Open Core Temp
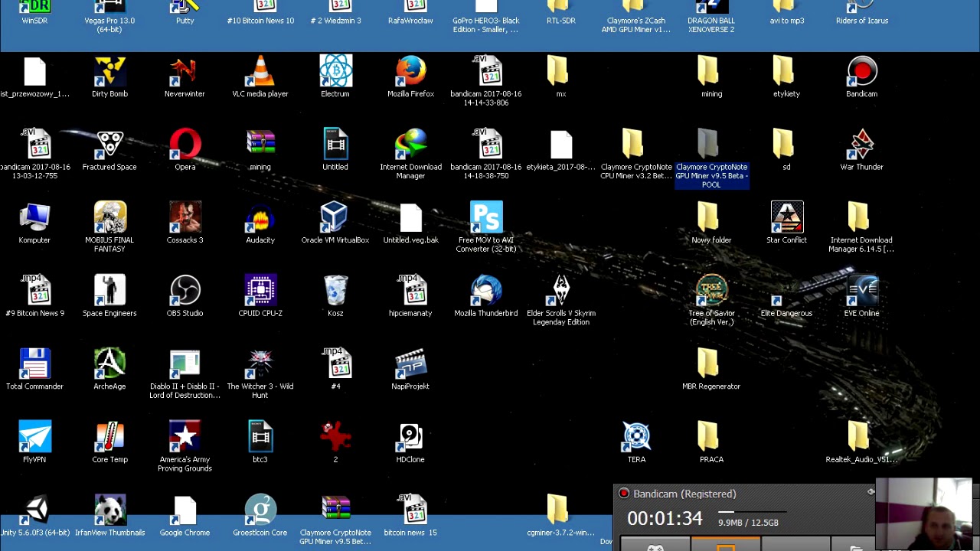980x551 pixels. [109, 438]
